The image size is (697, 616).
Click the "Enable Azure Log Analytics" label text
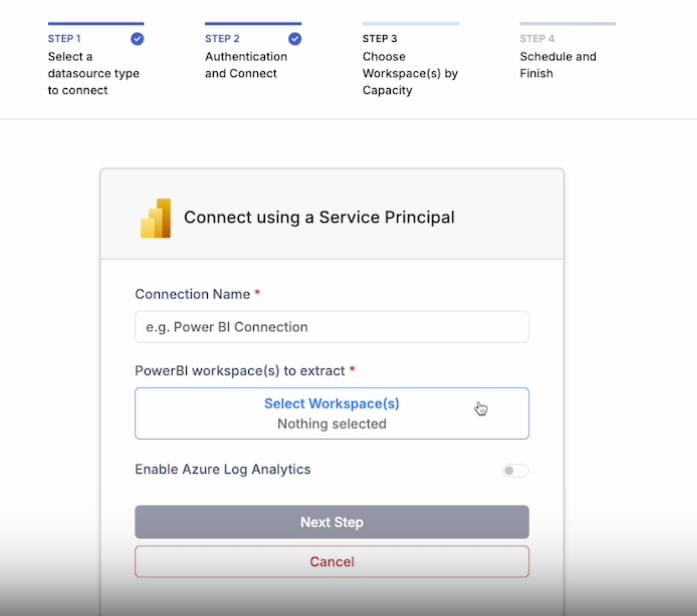tap(223, 469)
